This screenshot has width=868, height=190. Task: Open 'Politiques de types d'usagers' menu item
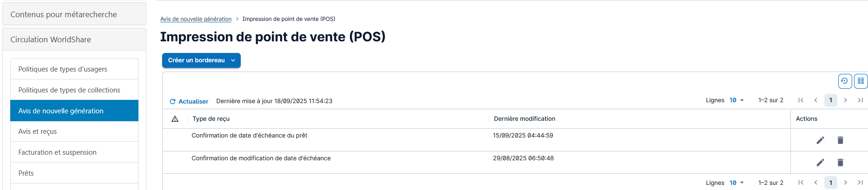coord(74,69)
